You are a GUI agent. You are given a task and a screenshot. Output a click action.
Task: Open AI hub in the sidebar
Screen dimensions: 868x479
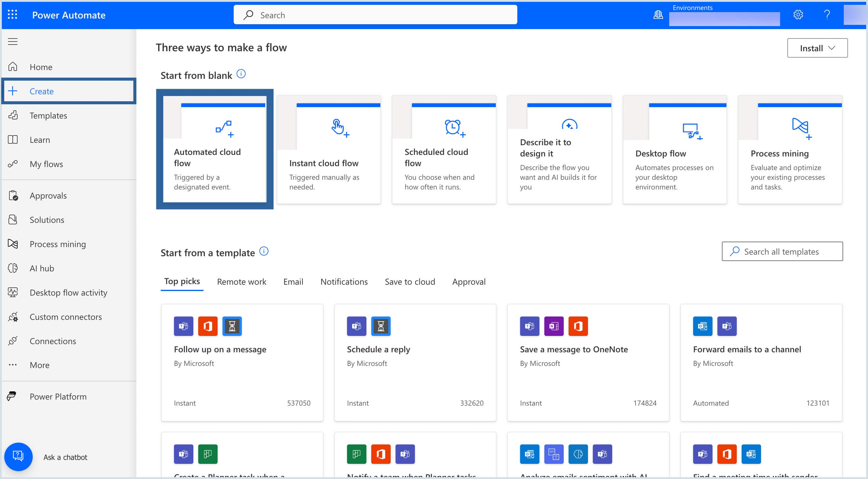[x=42, y=268]
